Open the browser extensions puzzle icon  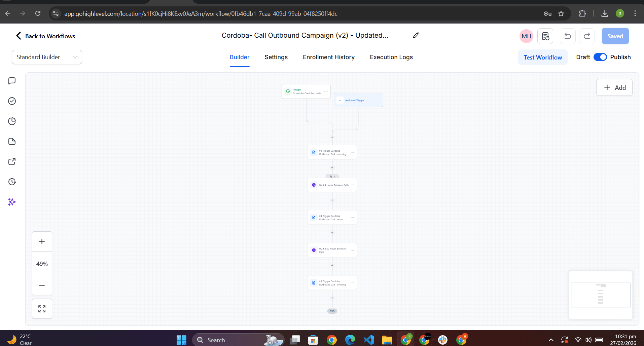pyautogui.click(x=582, y=13)
